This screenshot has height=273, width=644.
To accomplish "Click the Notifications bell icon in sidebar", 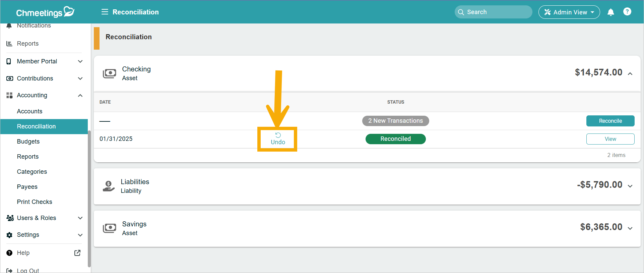I will pos(9,26).
